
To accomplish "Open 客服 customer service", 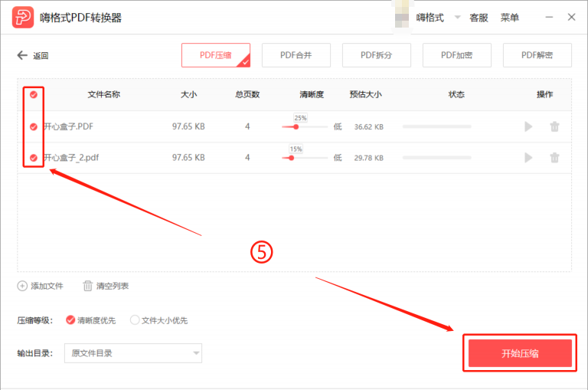I will tap(479, 18).
